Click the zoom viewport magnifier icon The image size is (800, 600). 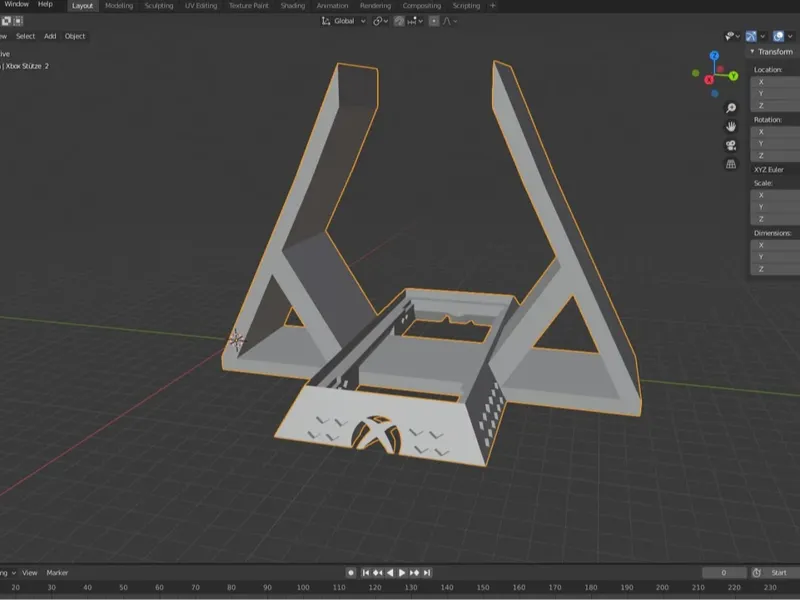[731, 108]
